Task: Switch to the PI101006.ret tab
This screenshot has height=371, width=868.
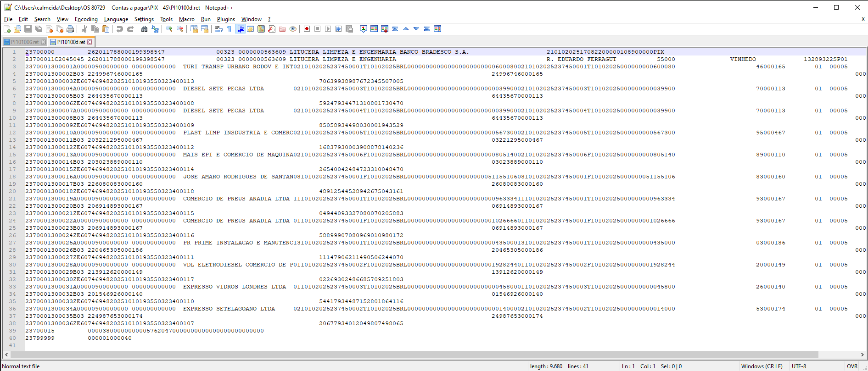Action: tap(24, 42)
